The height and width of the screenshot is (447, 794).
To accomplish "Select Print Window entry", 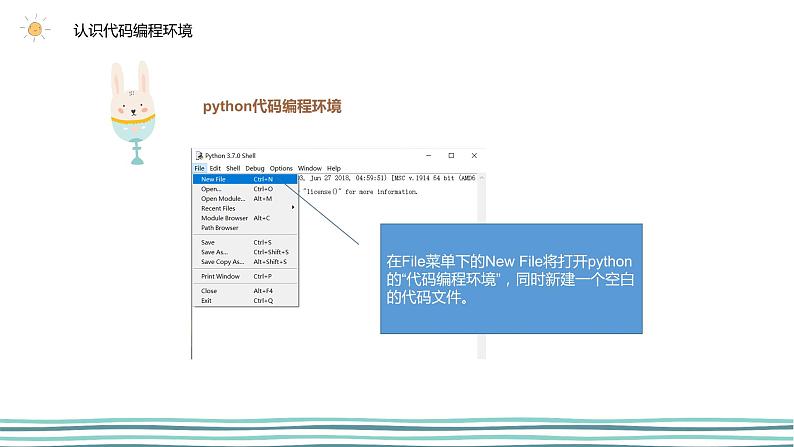I will (x=245, y=276).
